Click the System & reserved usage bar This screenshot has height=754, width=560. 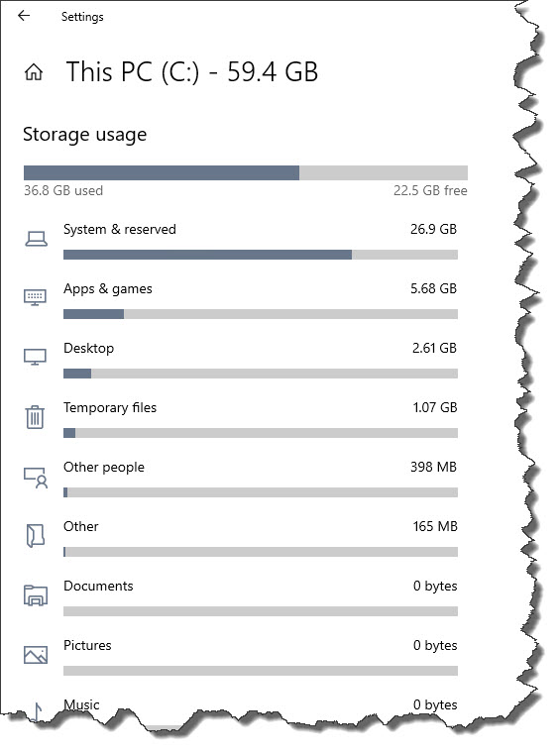(x=261, y=255)
